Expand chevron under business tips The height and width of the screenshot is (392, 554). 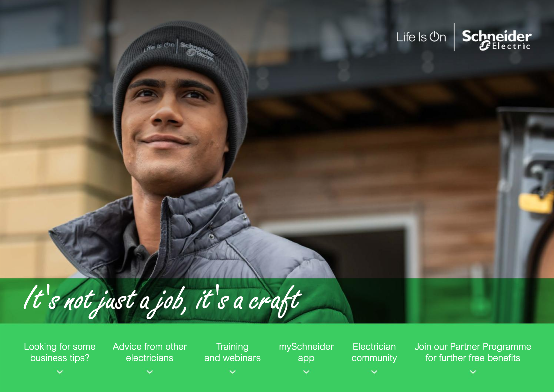[x=60, y=372]
